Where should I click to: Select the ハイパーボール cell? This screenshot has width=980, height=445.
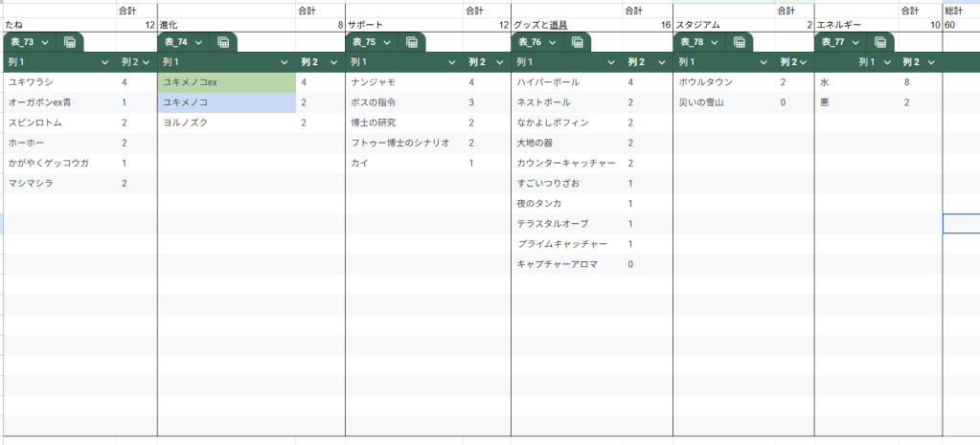click(x=565, y=82)
